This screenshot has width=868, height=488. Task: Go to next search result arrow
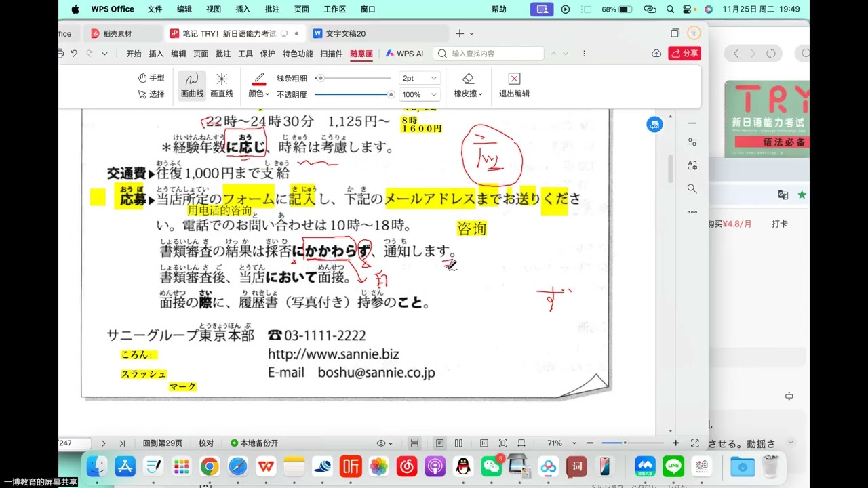[x=566, y=54]
